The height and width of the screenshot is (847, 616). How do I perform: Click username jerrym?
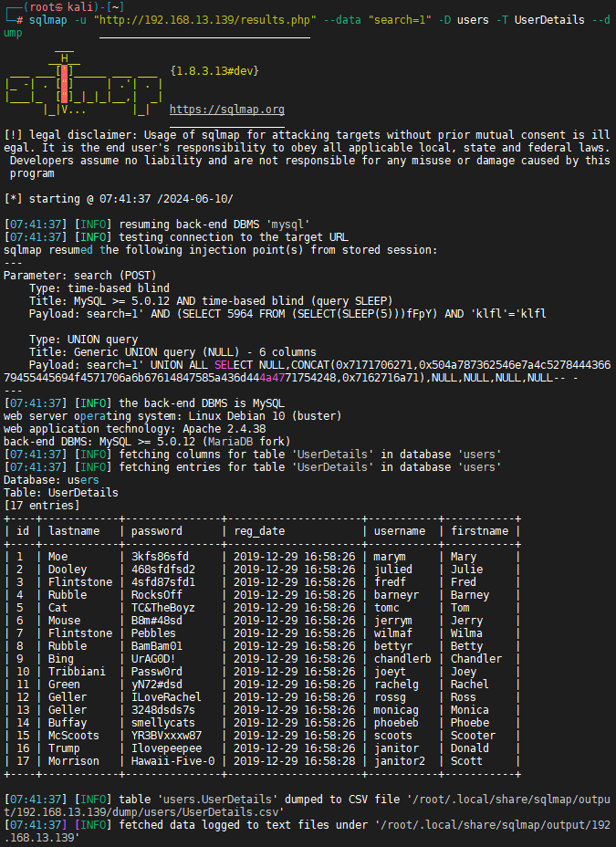click(x=393, y=621)
